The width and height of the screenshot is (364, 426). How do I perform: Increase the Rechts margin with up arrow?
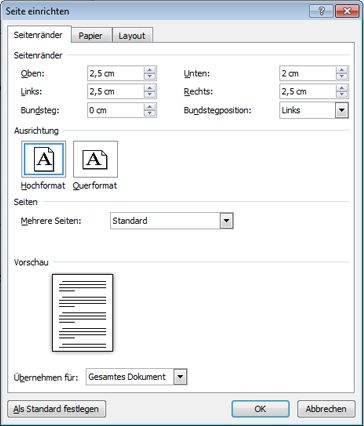[342, 88]
